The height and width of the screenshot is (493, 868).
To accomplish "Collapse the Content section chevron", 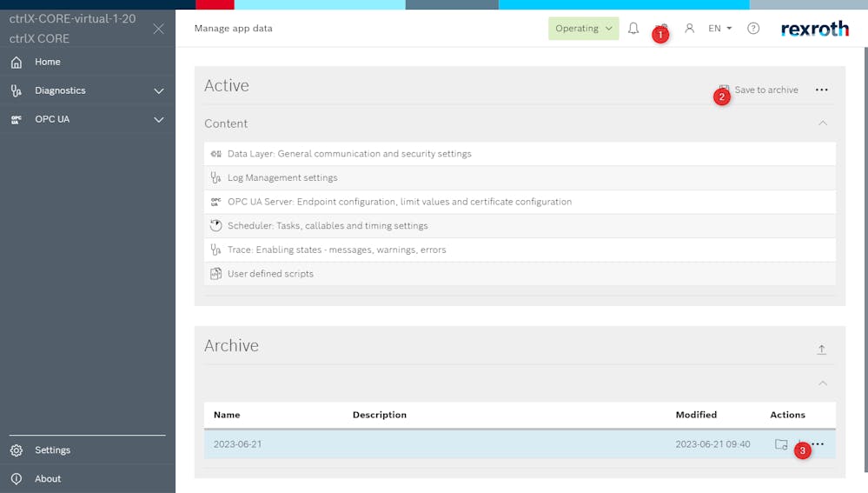I will (822, 123).
